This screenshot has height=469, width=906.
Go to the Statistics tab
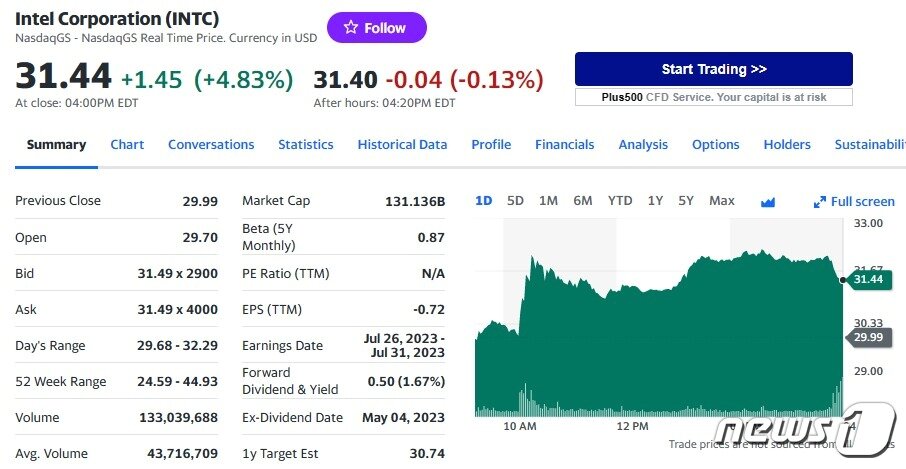pos(305,144)
